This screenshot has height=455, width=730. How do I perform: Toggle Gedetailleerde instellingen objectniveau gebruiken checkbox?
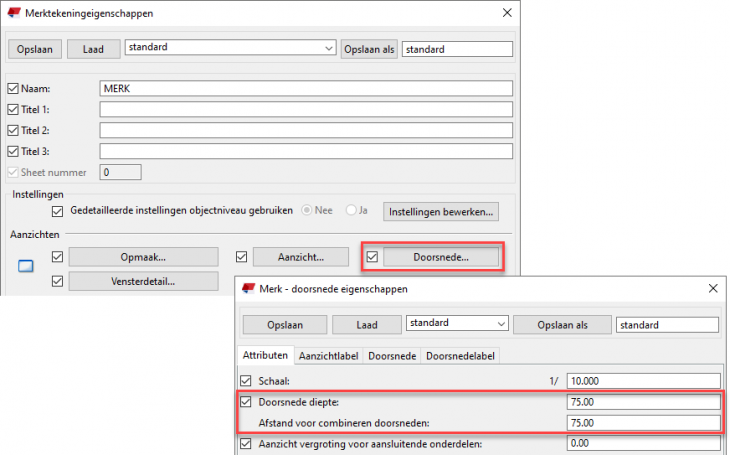pos(57,211)
